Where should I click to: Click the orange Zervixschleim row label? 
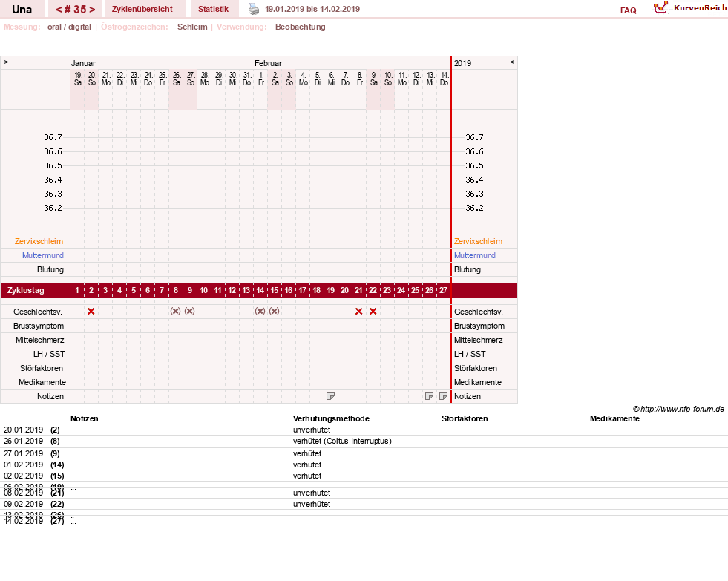click(x=39, y=241)
